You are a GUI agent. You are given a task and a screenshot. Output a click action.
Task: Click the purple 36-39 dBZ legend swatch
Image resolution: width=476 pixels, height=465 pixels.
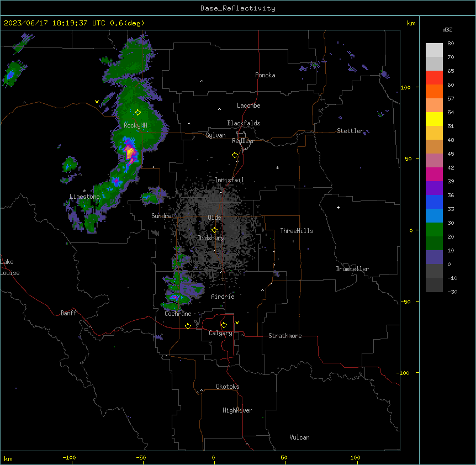pyautogui.click(x=434, y=188)
